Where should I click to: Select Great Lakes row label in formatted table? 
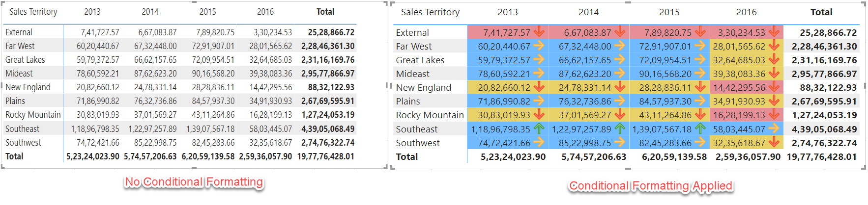(x=420, y=60)
